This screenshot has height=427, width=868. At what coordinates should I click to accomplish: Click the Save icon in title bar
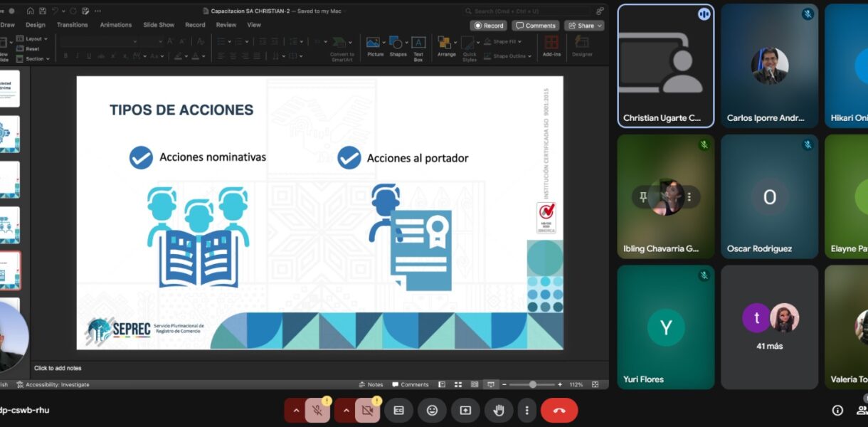pos(42,11)
